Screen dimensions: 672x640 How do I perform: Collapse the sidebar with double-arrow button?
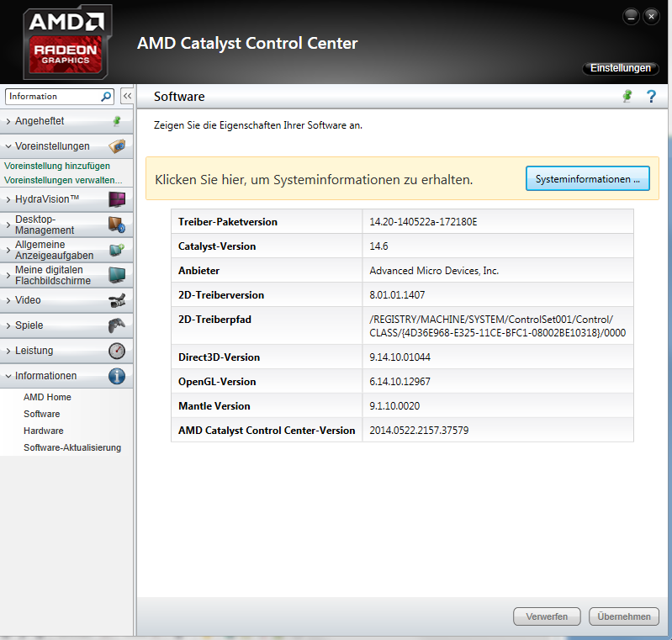[x=127, y=96]
